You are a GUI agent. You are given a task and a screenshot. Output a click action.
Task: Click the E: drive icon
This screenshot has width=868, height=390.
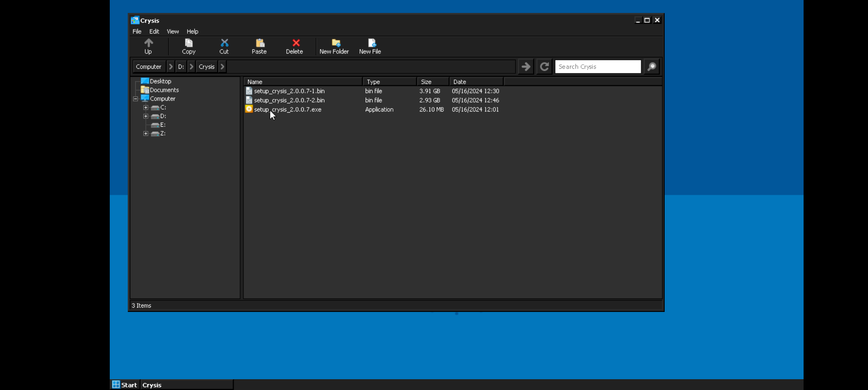[x=155, y=125]
